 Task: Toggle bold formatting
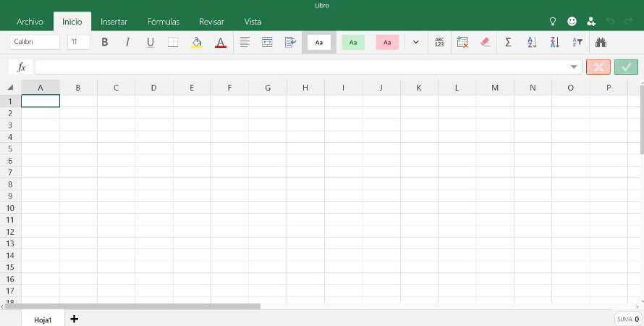click(105, 42)
